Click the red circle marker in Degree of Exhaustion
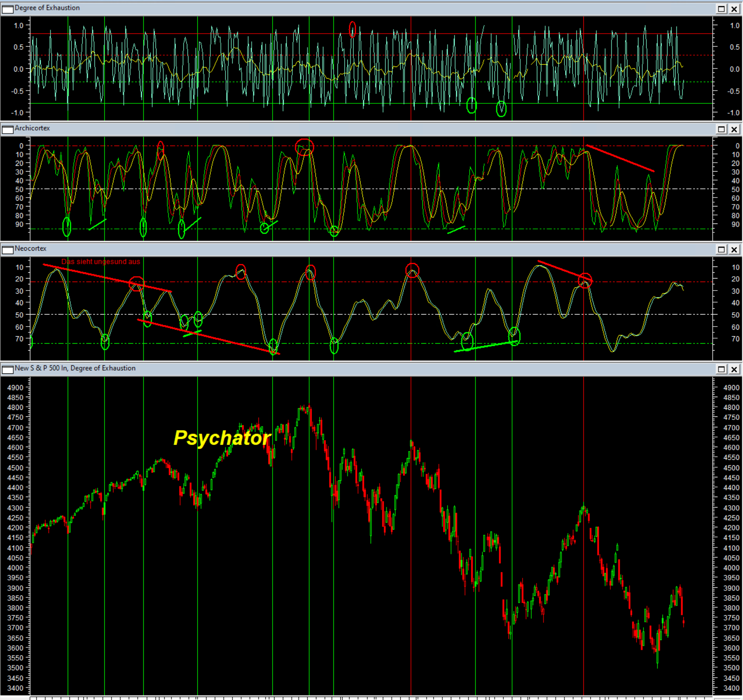 (x=352, y=29)
